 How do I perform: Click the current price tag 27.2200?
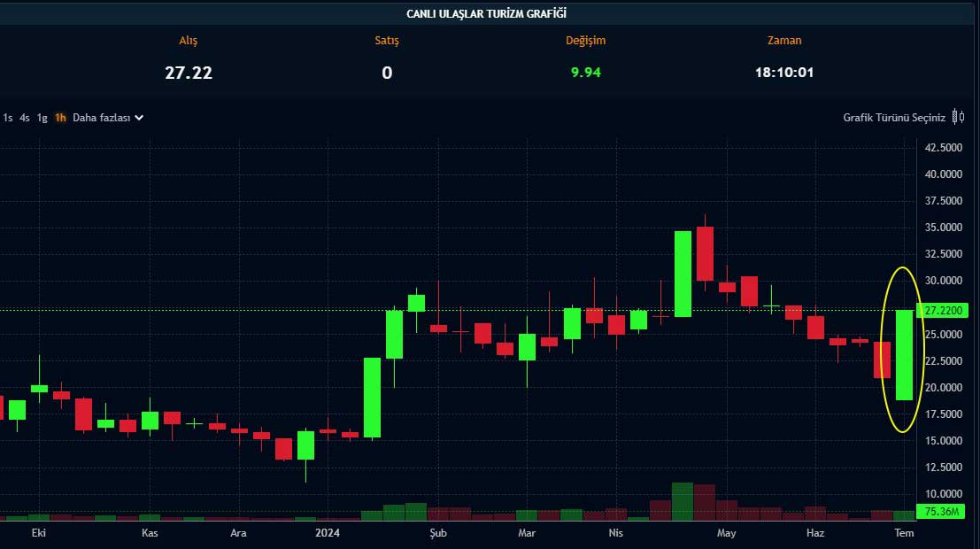point(943,311)
